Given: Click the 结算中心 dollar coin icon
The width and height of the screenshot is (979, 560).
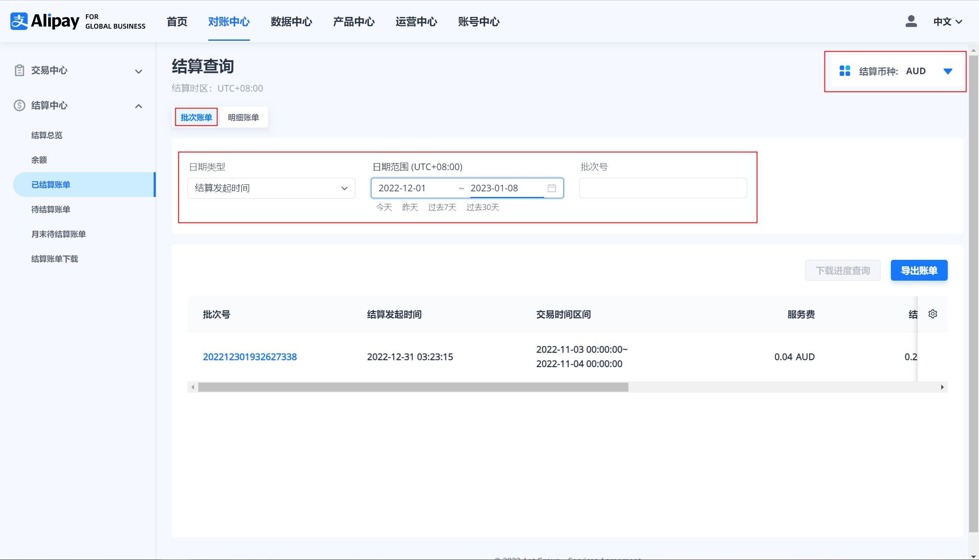Looking at the screenshot, I should point(19,105).
